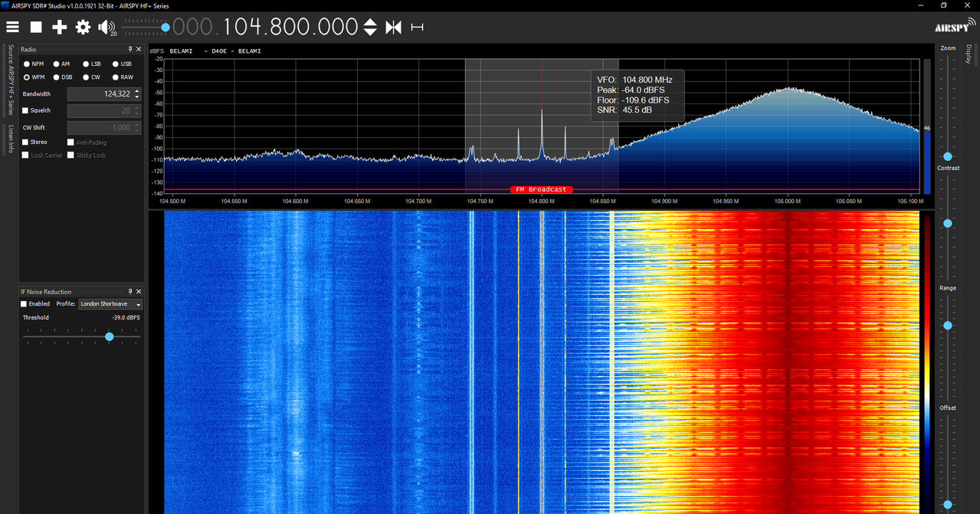The height and width of the screenshot is (514, 980).
Task: Pin the Radio panel
Action: [x=130, y=49]
